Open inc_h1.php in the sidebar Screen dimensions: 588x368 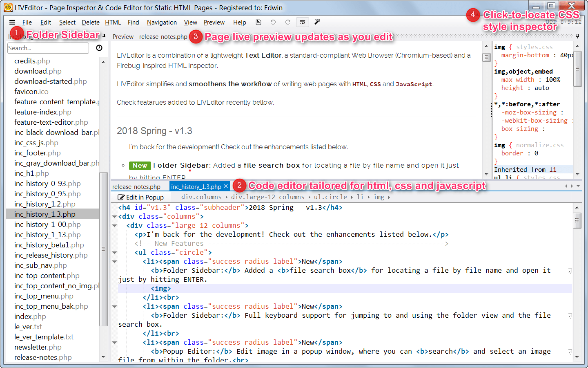pos(31,173)
